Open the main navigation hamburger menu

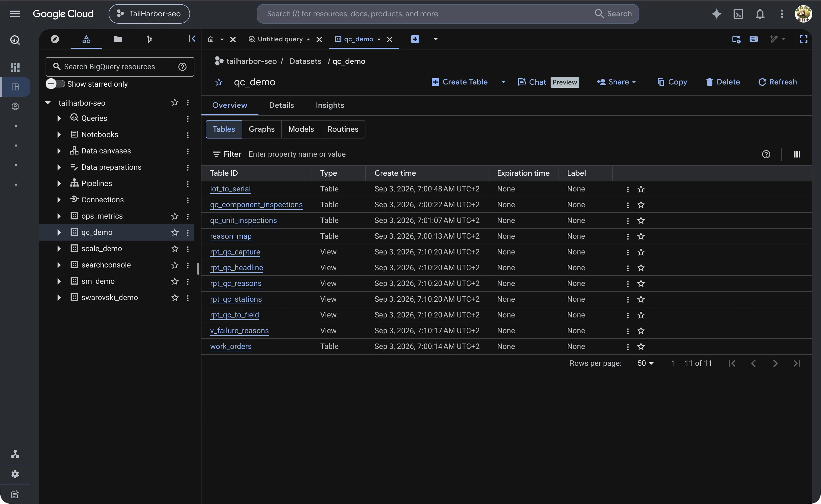[x=15, y=14]
